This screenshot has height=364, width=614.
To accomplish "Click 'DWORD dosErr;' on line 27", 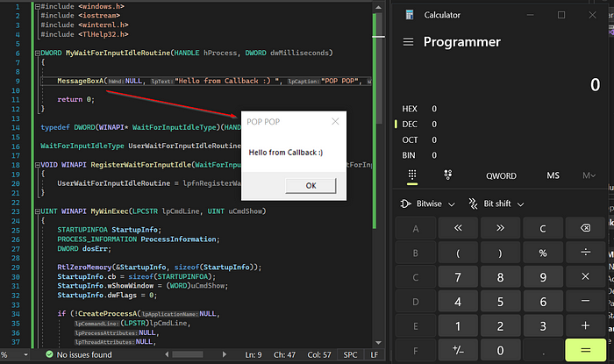I will point(84,248).
